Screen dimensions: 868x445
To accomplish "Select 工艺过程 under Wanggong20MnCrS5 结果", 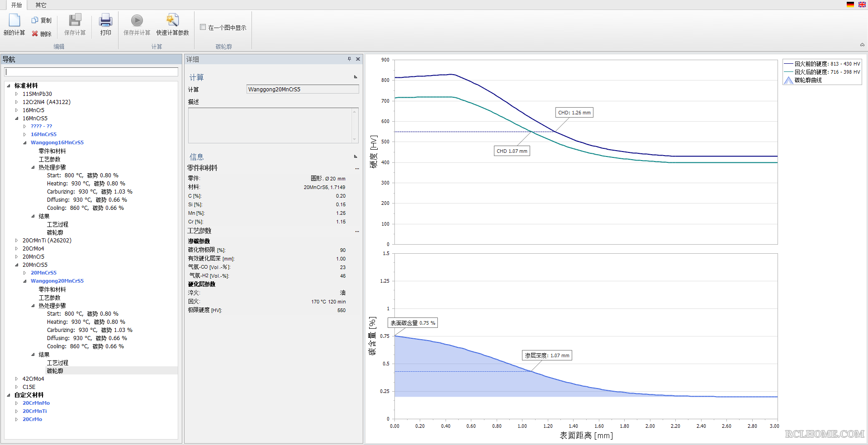I will pyautogui.click(x=57, y=363).
